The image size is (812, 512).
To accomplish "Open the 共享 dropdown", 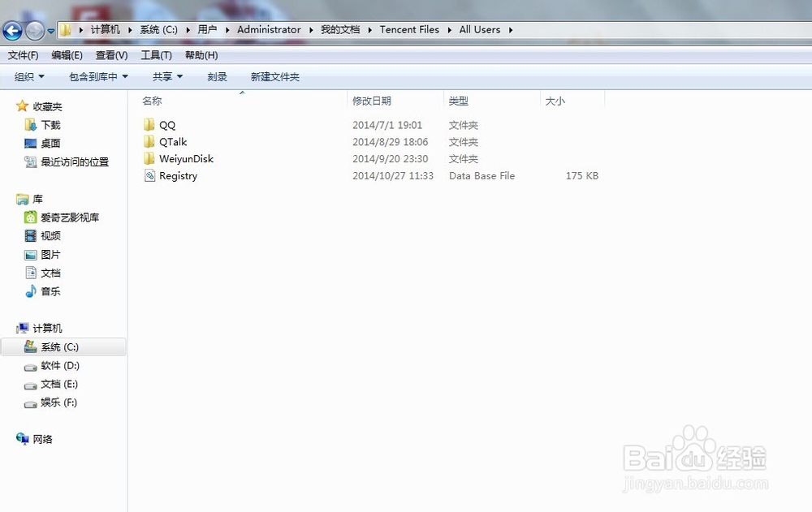I will (x=167, y=76).
